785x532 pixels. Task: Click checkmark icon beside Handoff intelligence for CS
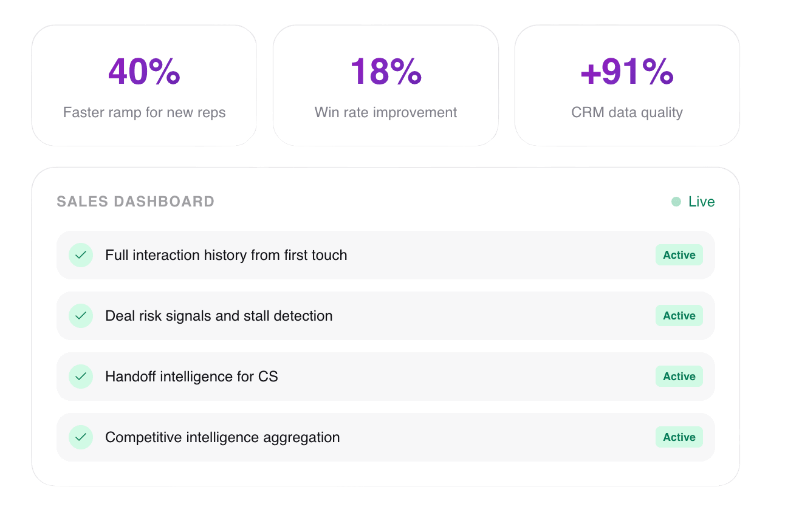pos(81,377)
